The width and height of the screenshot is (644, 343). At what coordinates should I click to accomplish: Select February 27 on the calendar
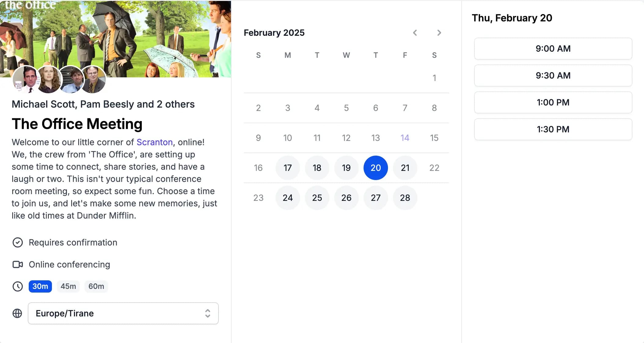[375, 198]
